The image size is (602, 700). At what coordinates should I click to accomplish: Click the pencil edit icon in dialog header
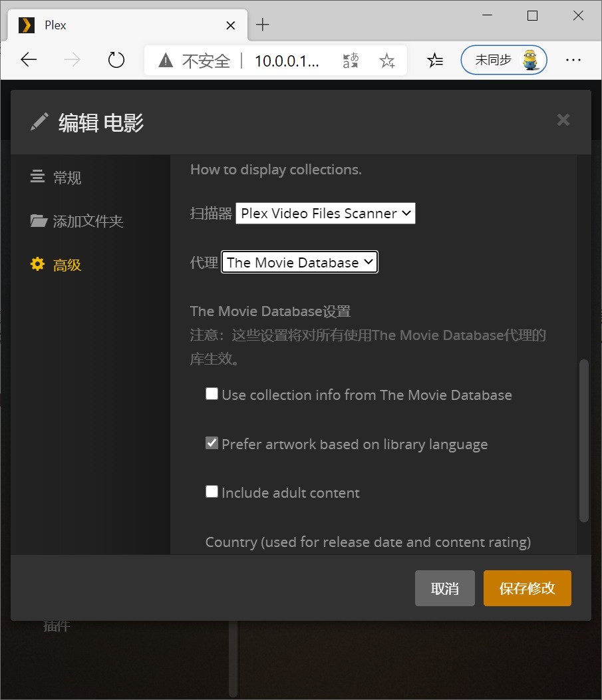pos(39,121)
